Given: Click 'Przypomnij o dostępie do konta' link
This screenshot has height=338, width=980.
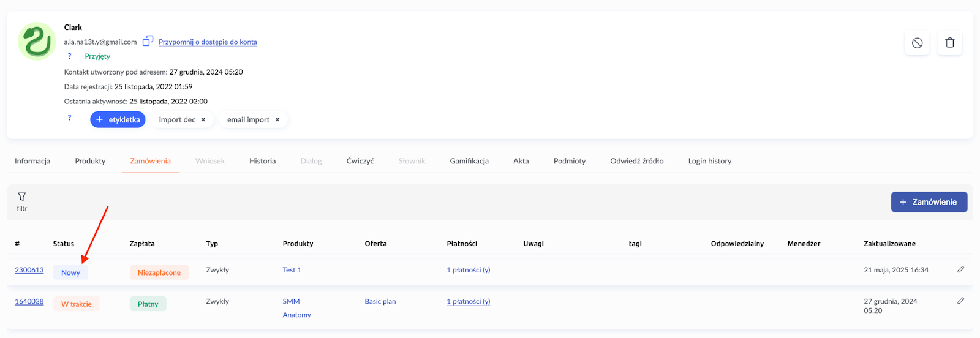Looking at the screenshot, I should point(208,42).
